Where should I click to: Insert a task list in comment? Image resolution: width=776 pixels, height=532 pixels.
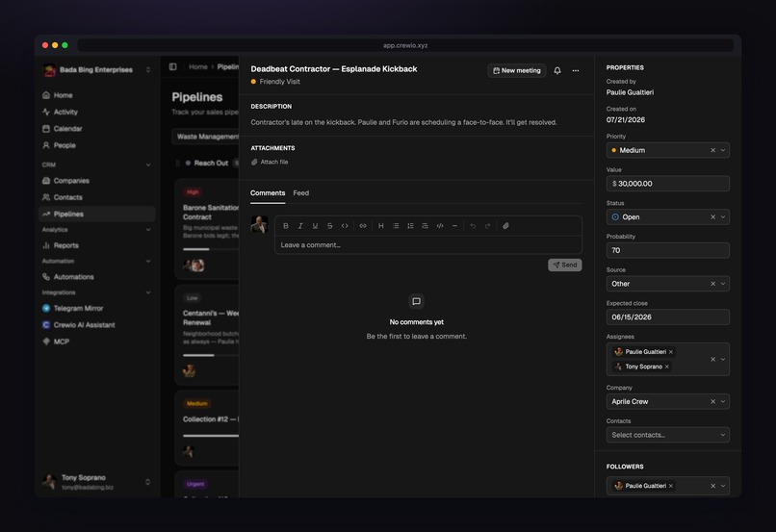click(426, 226)
